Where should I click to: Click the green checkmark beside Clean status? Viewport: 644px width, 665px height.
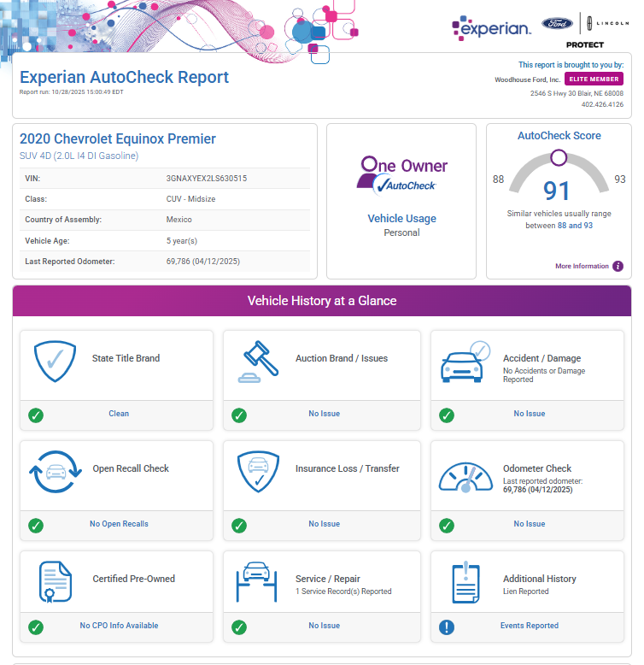36,415
